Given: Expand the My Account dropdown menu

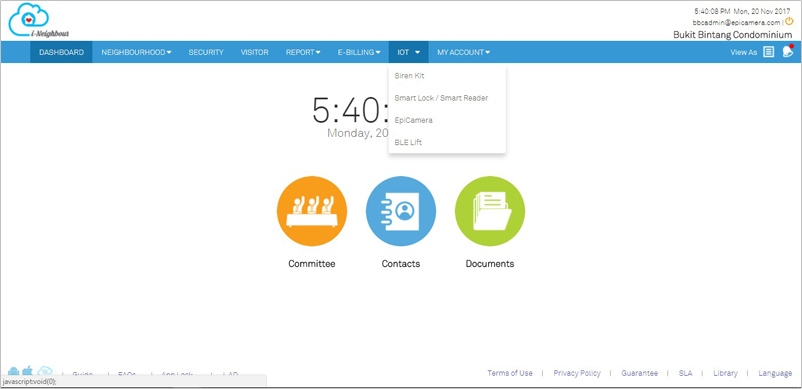Looking at the screenshot, I should click(463, 52).
